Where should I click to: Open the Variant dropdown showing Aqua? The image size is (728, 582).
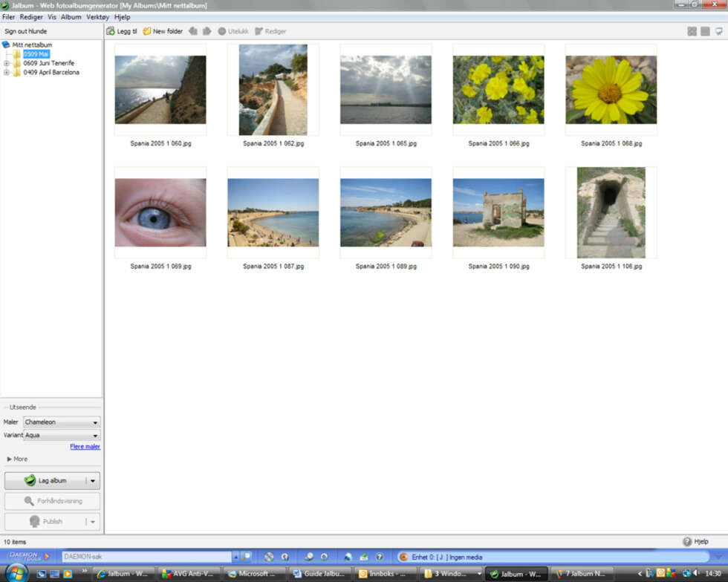point(61,435)
